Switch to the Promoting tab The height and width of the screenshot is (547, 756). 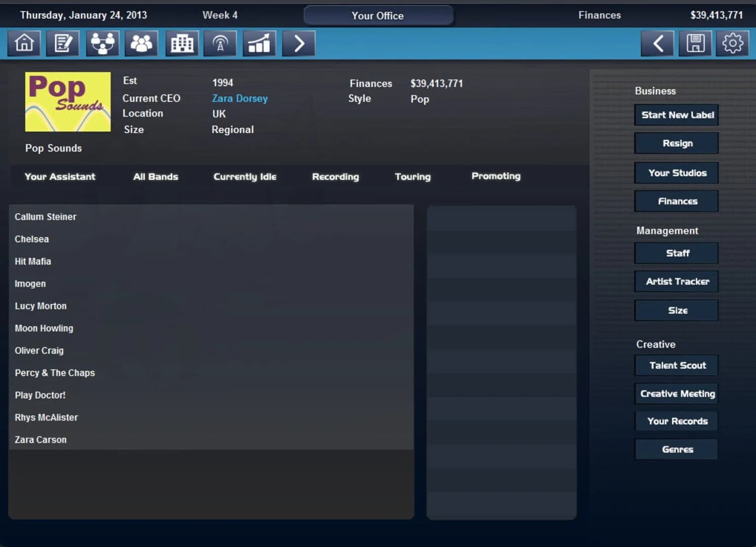(496, 176)
